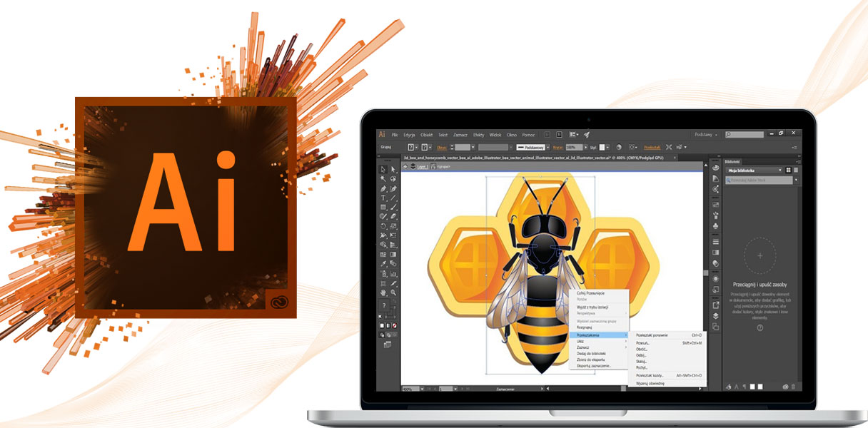Click the Layer 1 breadcrumb
Screen dimensions: 868x428
tap(422, 166)
